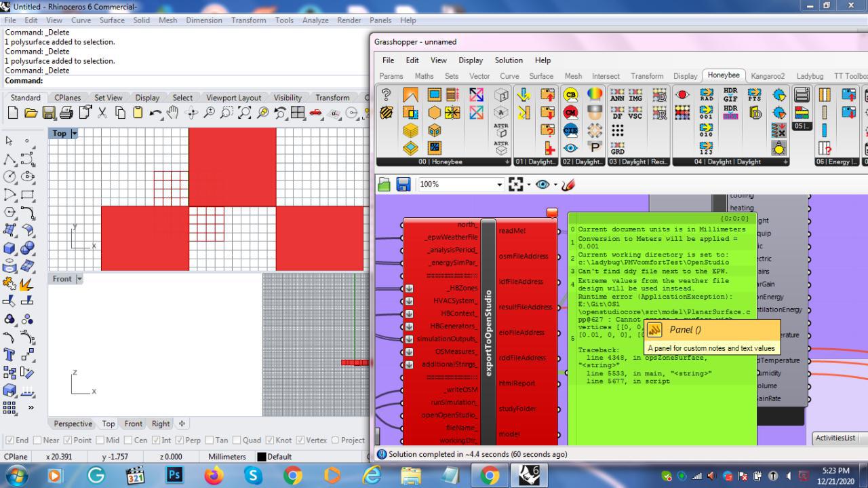This screenshot has width=868, height=488.
Task: Open Photoshop from the taskbar
Action: point(174,475)
